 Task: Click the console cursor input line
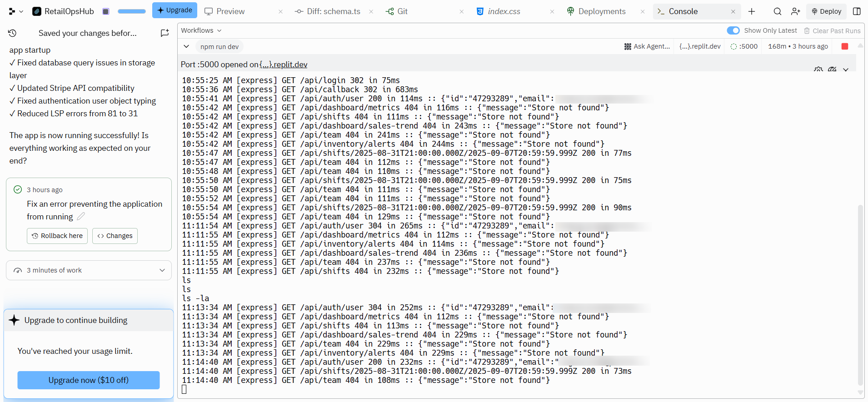[x=184, y=389]
